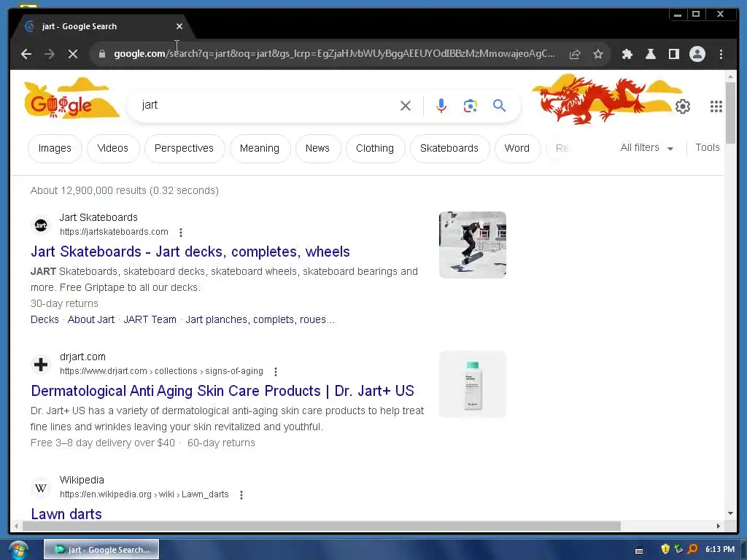Image resolution: width=747 pixels, height=560 pixels.
Task: Open the skateboarder thumbnail image
Action: (x=473, y=245)
